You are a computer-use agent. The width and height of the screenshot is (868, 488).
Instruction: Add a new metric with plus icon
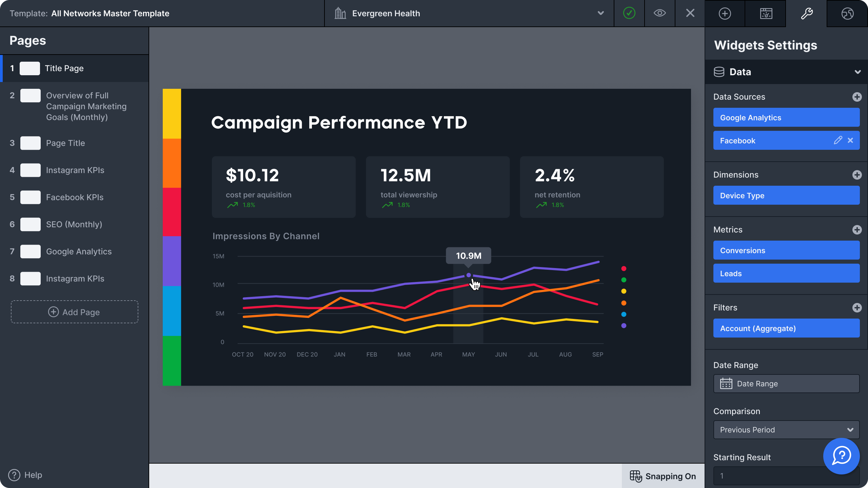pyautogui.click(x=857, y=230)
